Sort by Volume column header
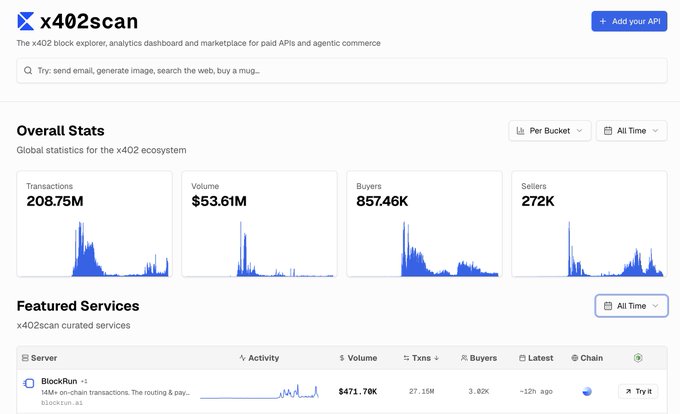Image resolution: width=680 pixels, height=414 pixels. tap(358, 358)
